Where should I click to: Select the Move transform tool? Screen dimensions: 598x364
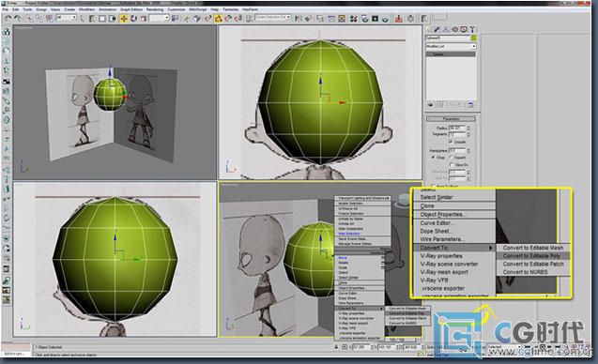point(124,19)
